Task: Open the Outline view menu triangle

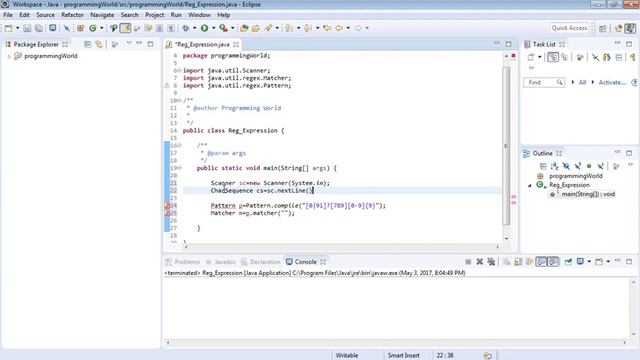Action: click(x=630, y=165)
